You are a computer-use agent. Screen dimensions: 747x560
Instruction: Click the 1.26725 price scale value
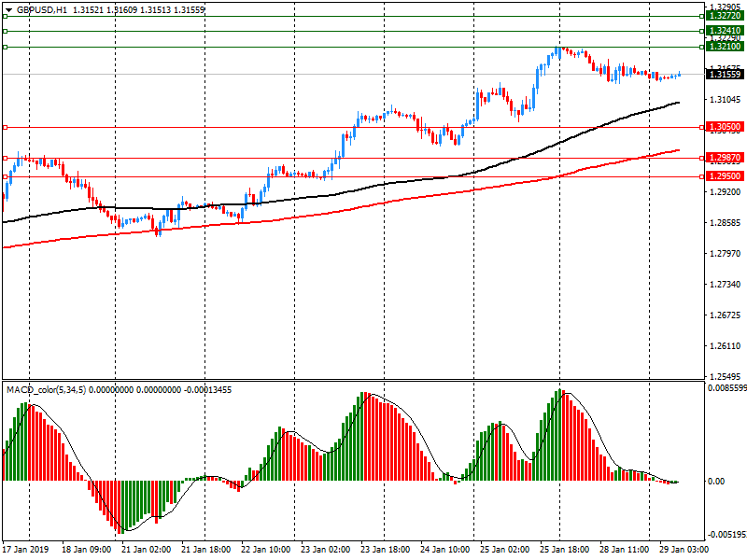[726, 315]
